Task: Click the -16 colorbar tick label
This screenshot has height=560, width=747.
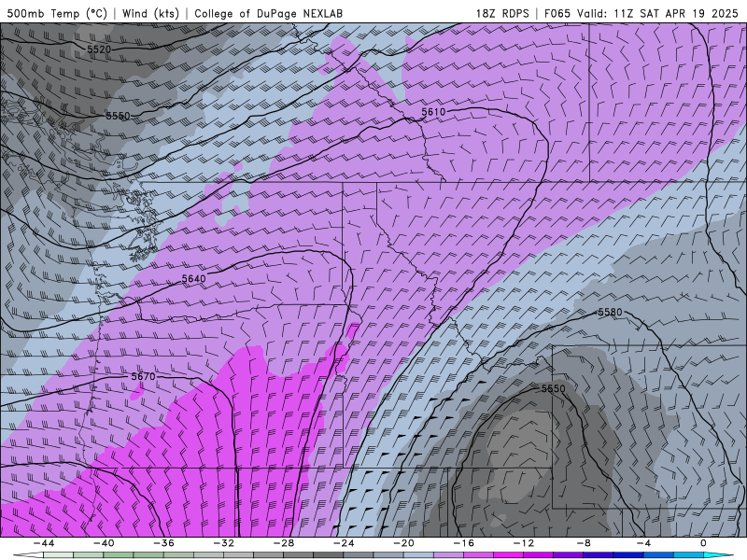Action: click(x=463, y=543)
